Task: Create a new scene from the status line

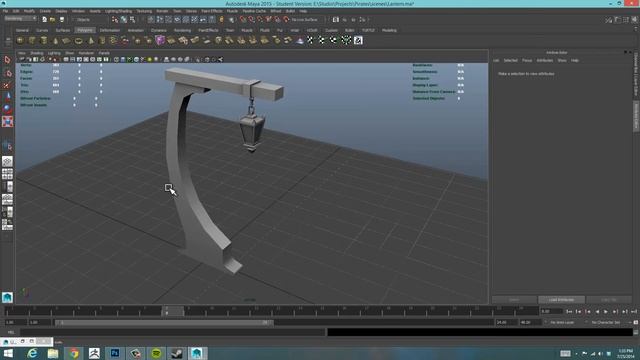Action: pos(44,20)
